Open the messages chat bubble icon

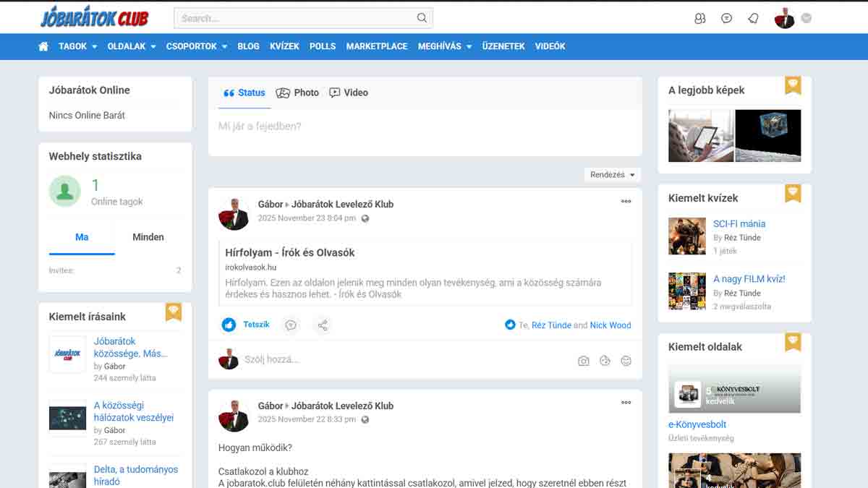[726, 19]
